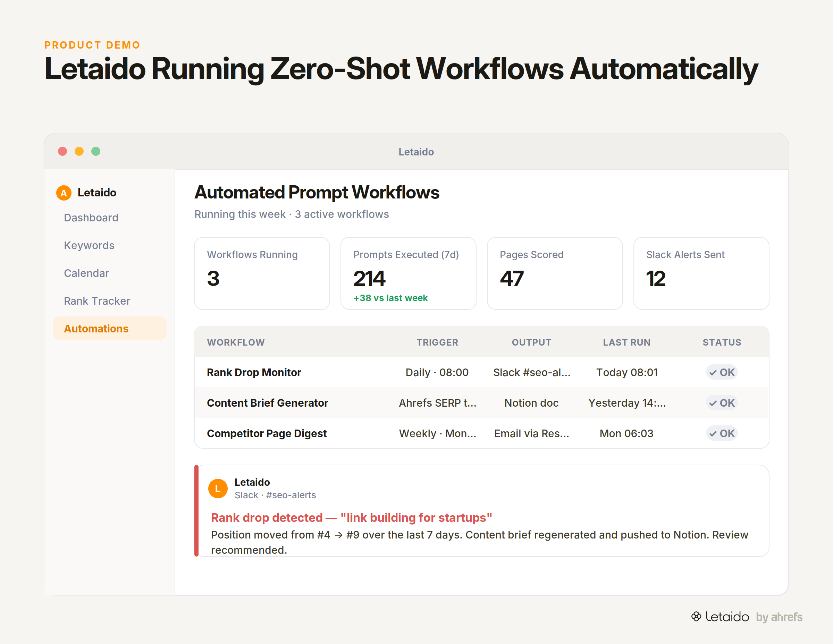Click the Letaido workspace name in sidebar
This screenshot has height=644, width=833.
(x=97, y=193)
